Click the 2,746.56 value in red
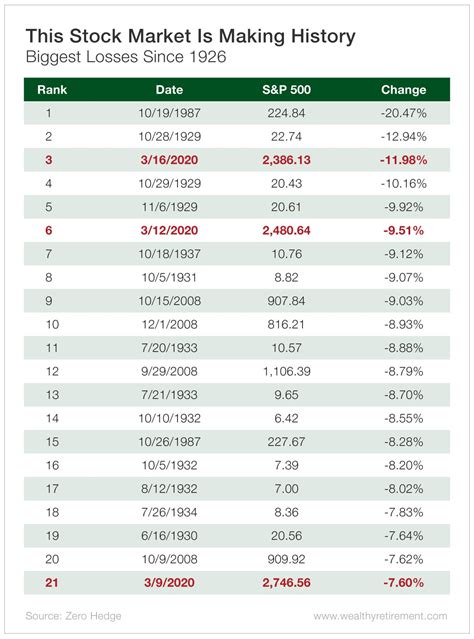 [287, 582]
